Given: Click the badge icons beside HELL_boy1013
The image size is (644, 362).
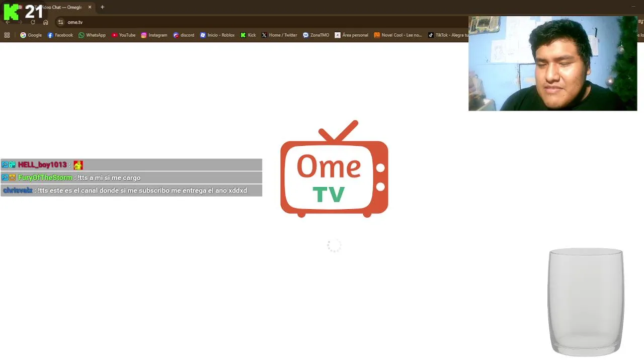Looking at the screenshot, I should (x=9, y=165).
